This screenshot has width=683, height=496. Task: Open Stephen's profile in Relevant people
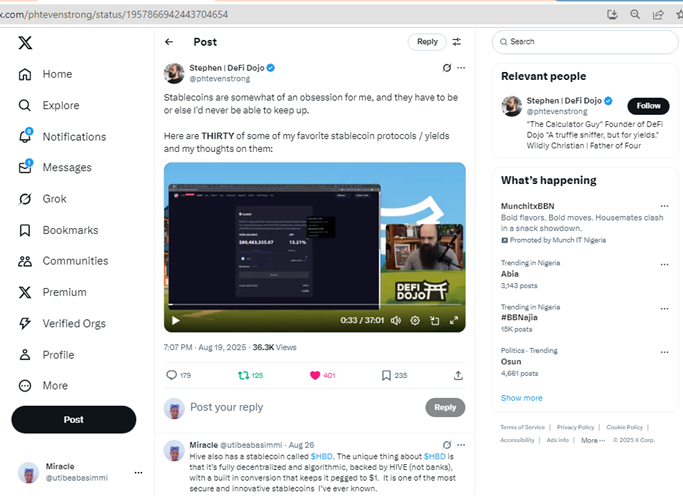click(x=564, y=101)
